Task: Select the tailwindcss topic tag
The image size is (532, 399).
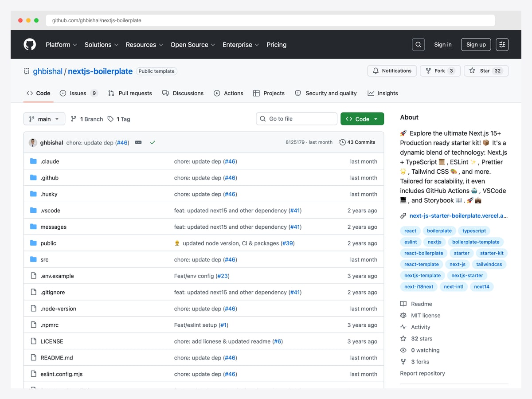Action: coord(489,264)
